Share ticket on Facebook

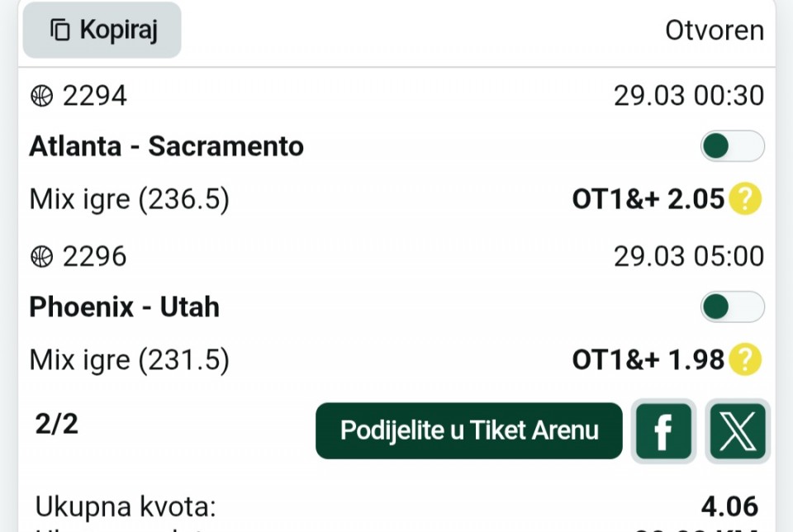point(662,430)
